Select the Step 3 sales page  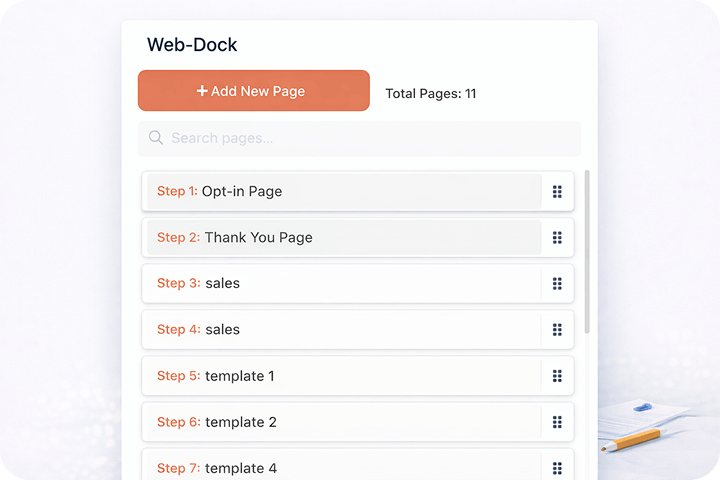coord(342,283)
